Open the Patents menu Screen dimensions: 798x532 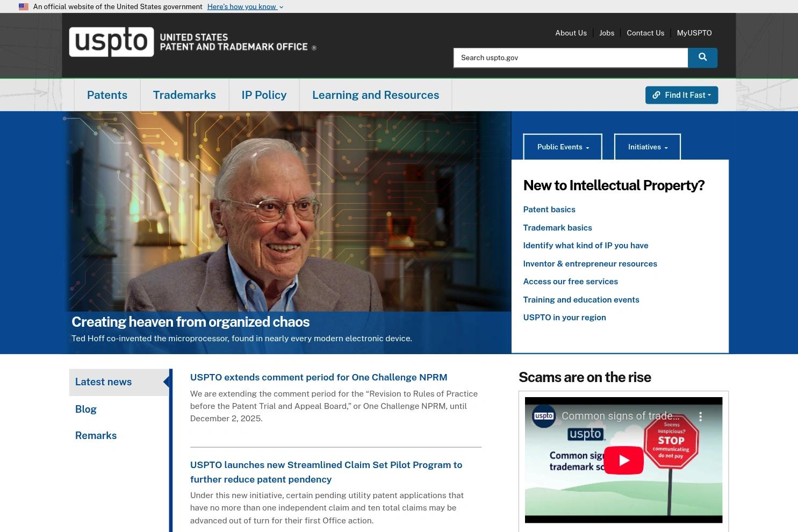107,95
